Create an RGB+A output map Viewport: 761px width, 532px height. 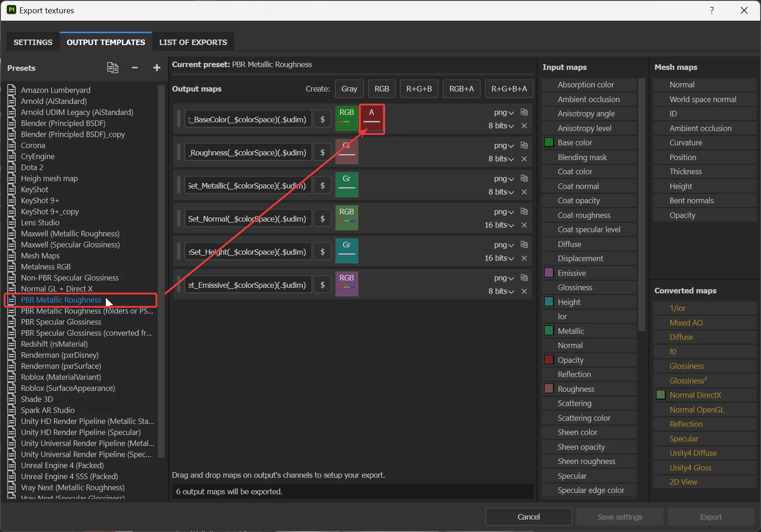click(x=461, y=89)
